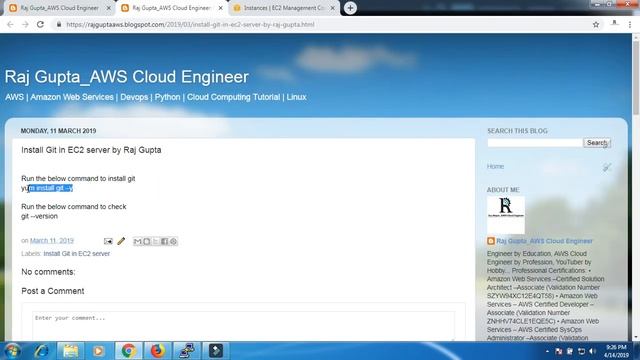Viewport: 640px width, 360px height.
Task: Close the EC2 Management Console tab
Action: pos(332,8)
